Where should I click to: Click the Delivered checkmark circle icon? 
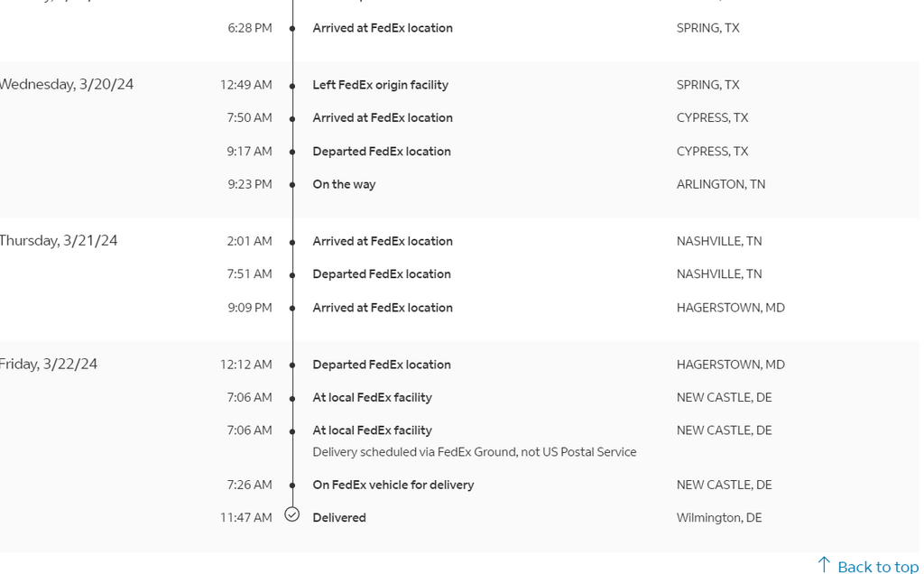coord(292,514)
